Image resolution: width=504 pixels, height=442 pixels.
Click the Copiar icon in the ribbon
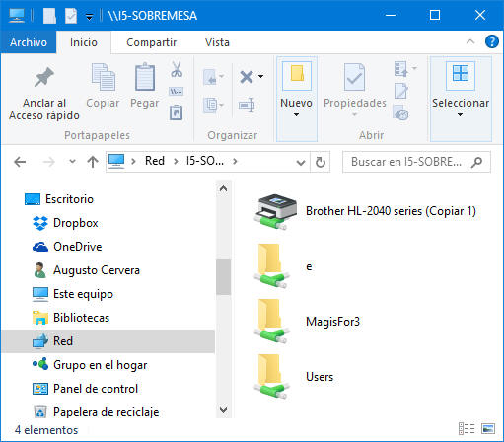pyautogui.click(x=104, y=77)
